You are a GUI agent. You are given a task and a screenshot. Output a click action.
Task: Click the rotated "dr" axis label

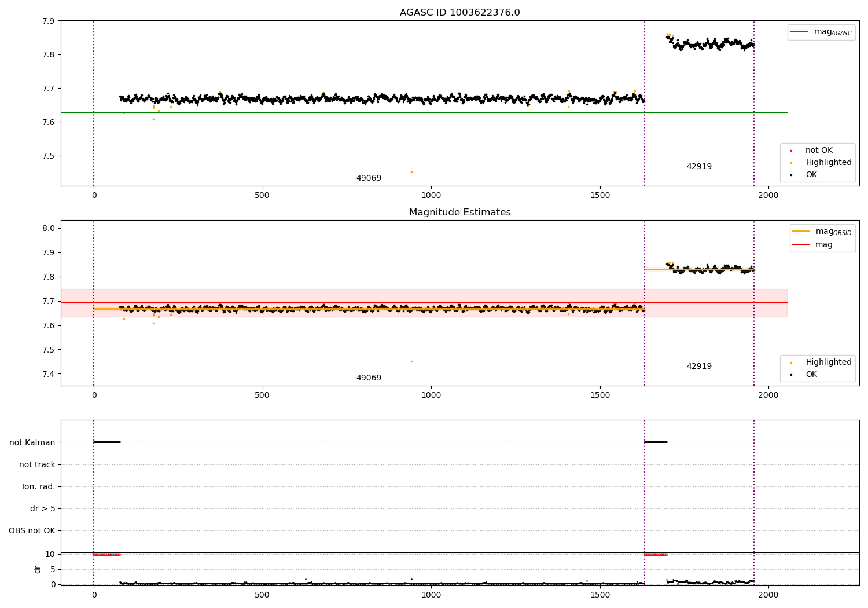pyautogui.click(x=38, y=569)
